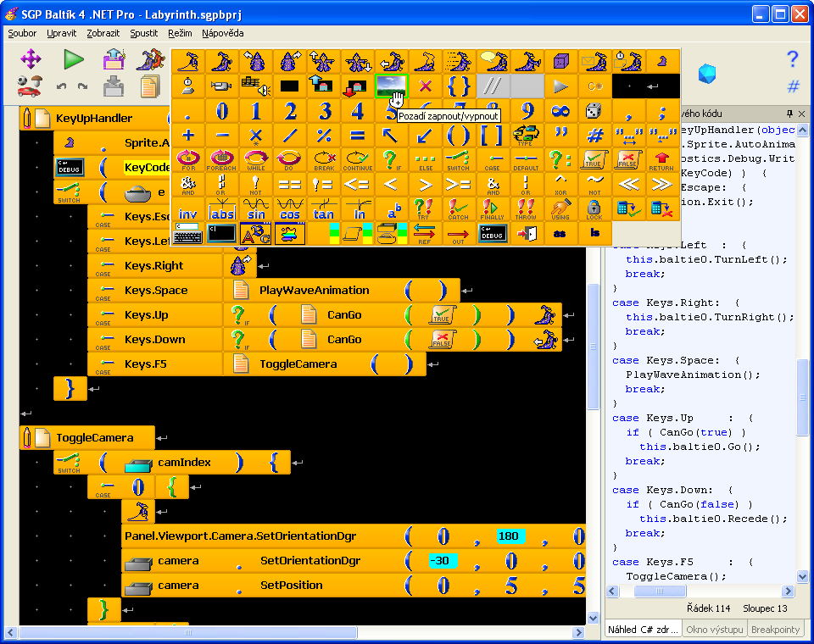Select the sin function block
This screenshot has width=814, height=644.
click(256, 209)
